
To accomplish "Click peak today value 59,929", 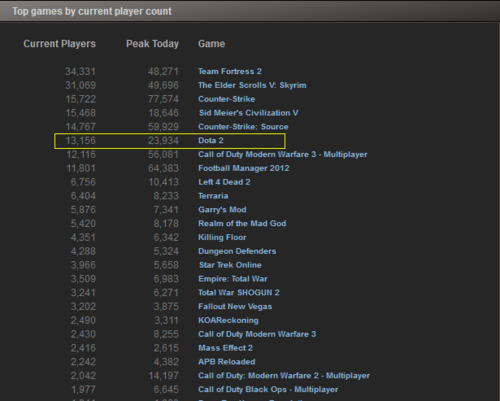I will [x=163, y=127].
